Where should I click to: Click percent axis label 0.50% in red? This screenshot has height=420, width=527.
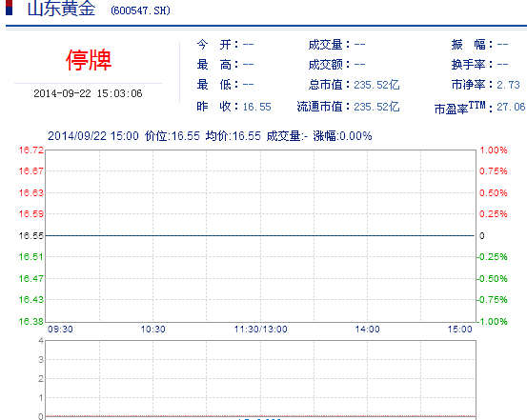coord(494,193)
